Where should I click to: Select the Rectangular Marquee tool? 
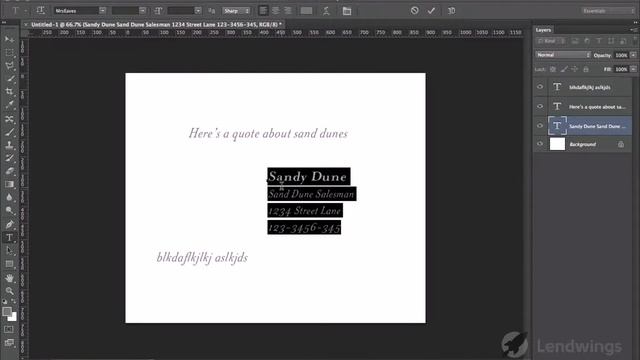pyautogui.click(x=9, y=53)
